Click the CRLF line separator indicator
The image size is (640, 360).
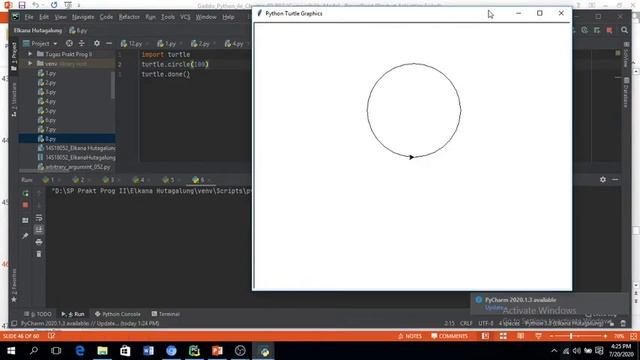466,323
